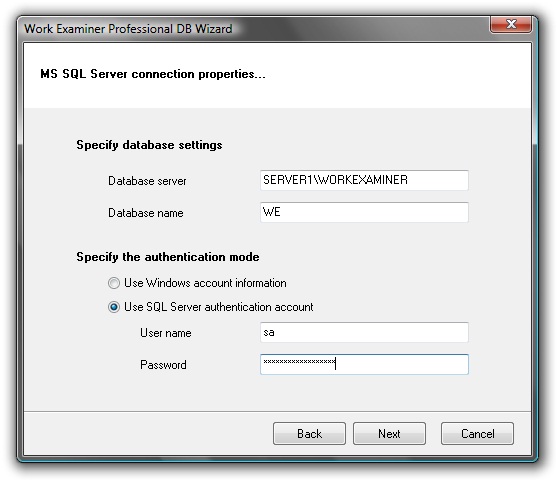558x482 pixels.
Task: Click the Specify database settings heading
Action: click(x=149, y=145)
